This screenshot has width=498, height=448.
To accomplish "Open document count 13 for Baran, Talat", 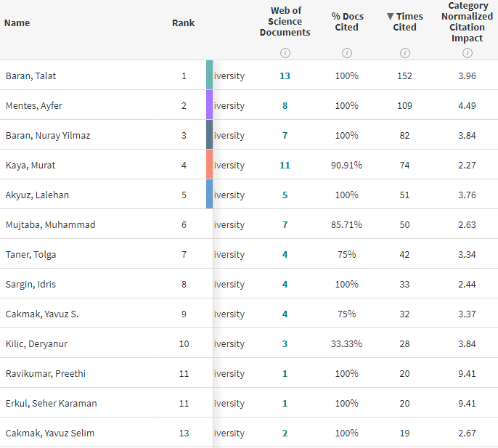I will point(285,76).
